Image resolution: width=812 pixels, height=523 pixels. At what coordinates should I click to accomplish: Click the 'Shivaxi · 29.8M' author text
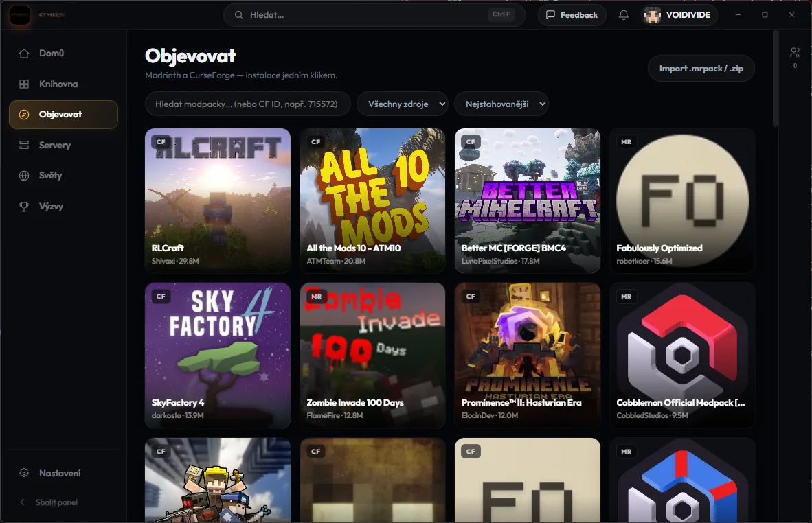pos(175,261)
